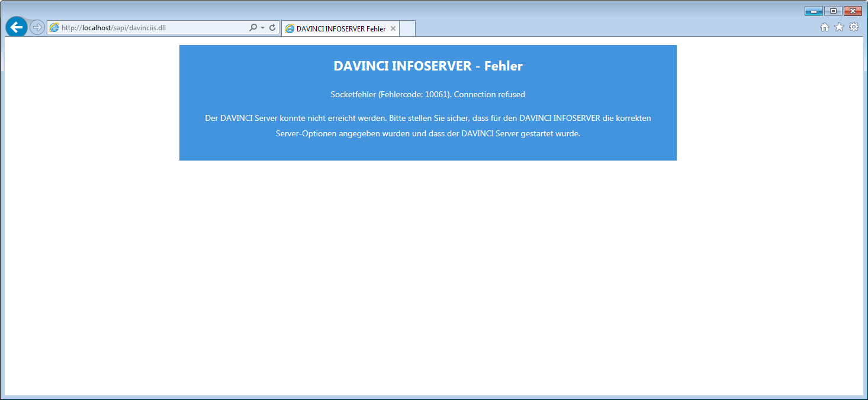Go forward with the forward arrow
Viewport: 868px width, 400px height.
tap(36, 27)
